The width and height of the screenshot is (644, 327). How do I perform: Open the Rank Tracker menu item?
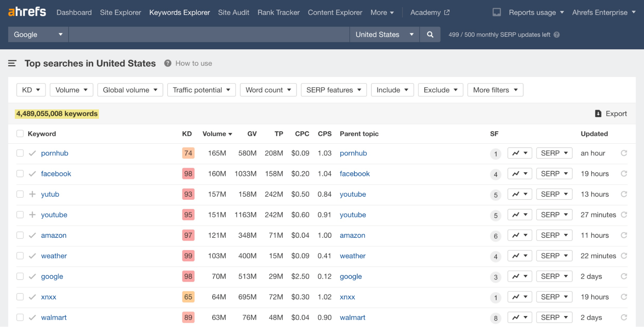(279, 13)
